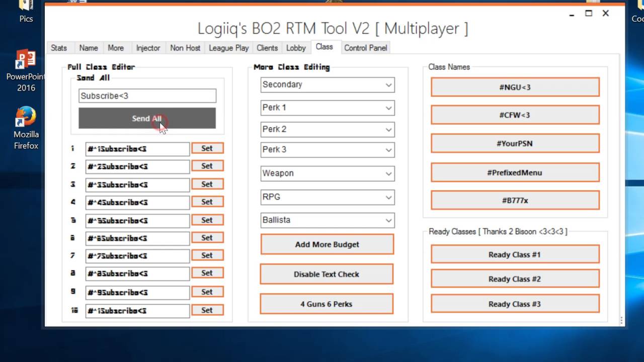
Task: Click Add More Budget
Action: click(327, 244)
